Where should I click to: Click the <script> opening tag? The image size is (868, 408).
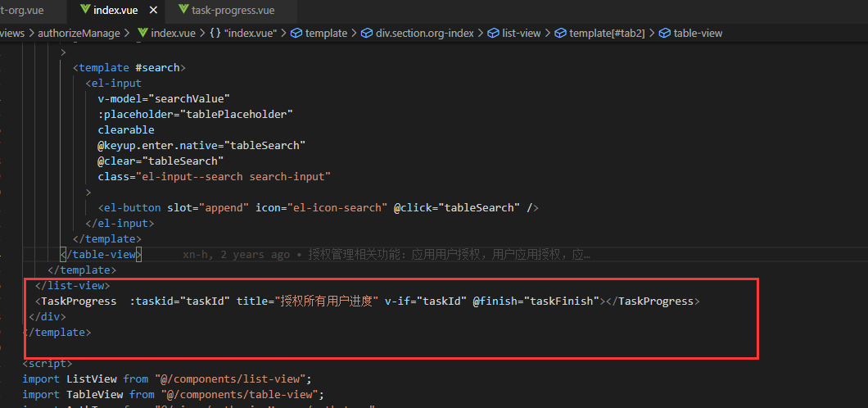47,364
